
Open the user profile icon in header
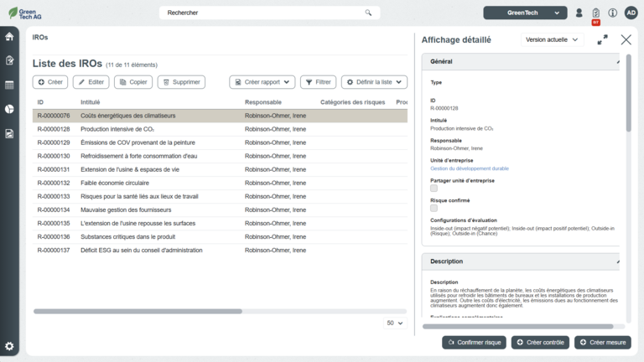click(579, 13)
